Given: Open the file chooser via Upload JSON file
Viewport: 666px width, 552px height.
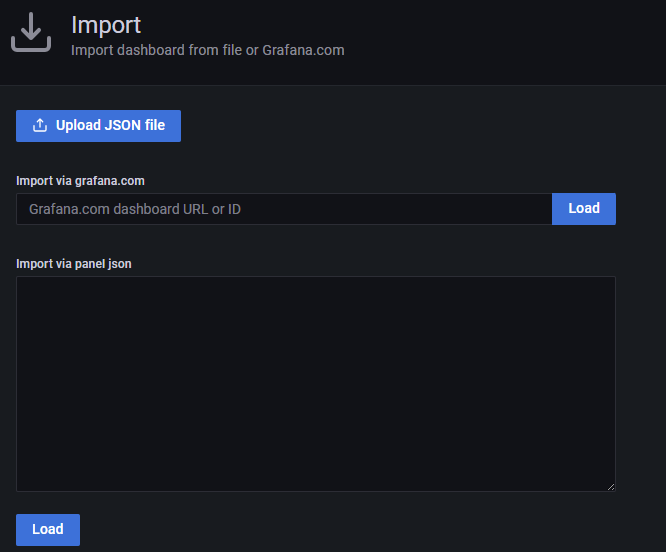Looking at the screenshot, I should pyautogui.click(x=99, y=126).
